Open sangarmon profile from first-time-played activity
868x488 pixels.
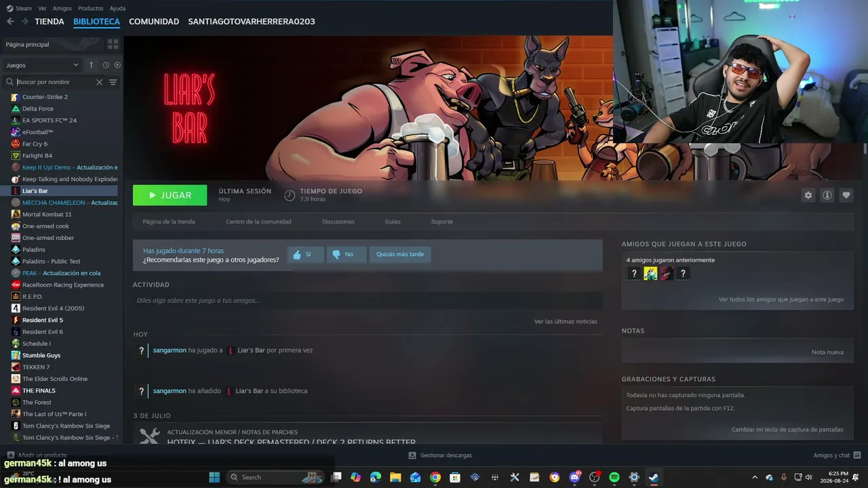click(x=170, y=350)
